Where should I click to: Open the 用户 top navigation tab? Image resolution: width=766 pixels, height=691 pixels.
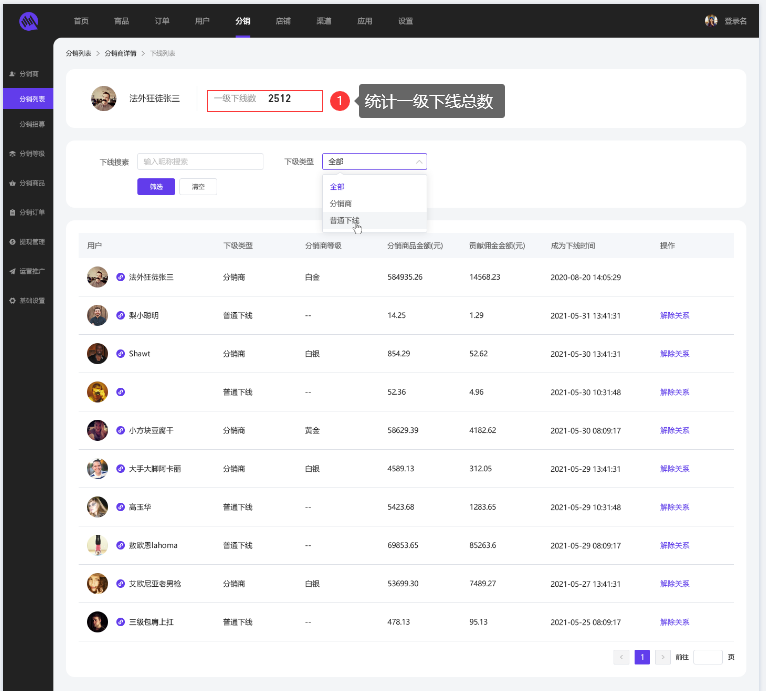[x=202, y=21]
